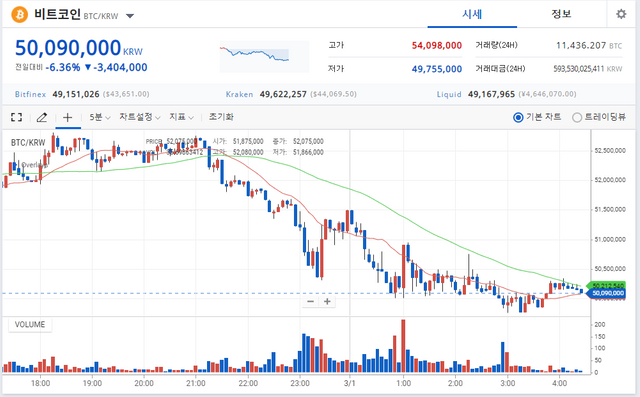Click the 52,500,000 price axis label
This screenshot has width=640, height=397.
click(x=610, y=151)
